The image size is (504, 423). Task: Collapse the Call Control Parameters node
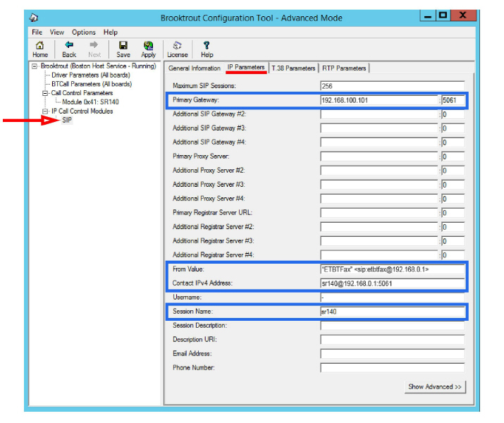click(x=44, y=93)
